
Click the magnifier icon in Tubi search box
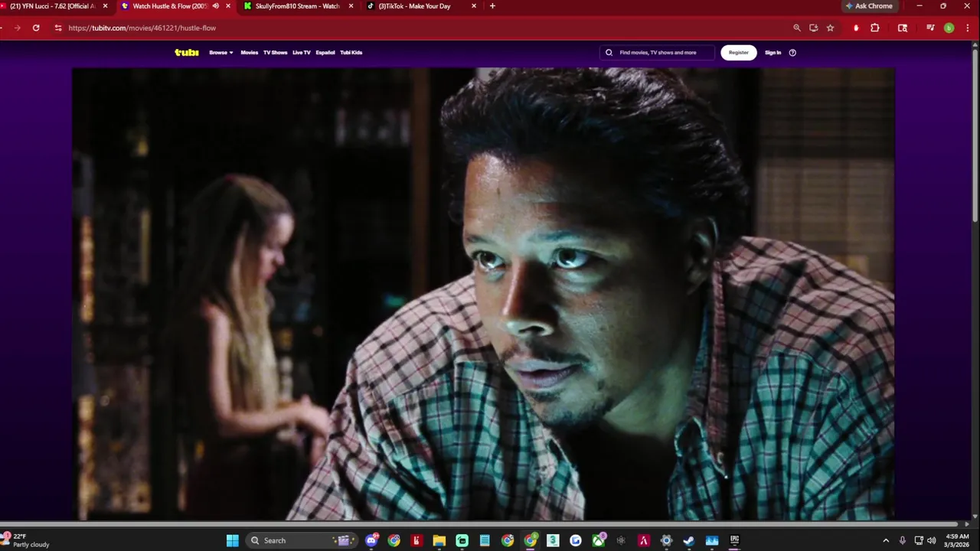[x=609, y=53]
